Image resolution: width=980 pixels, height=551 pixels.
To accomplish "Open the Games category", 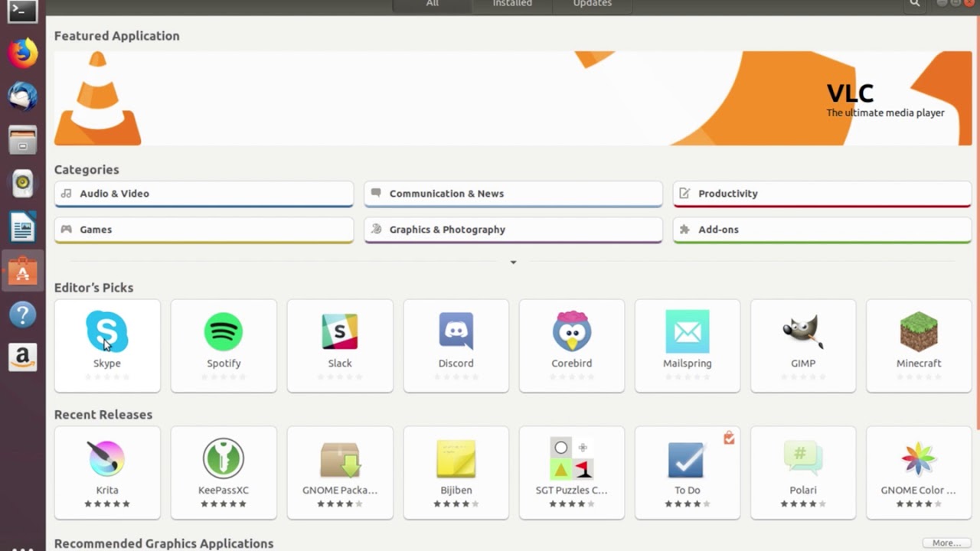I will (204, 230).
